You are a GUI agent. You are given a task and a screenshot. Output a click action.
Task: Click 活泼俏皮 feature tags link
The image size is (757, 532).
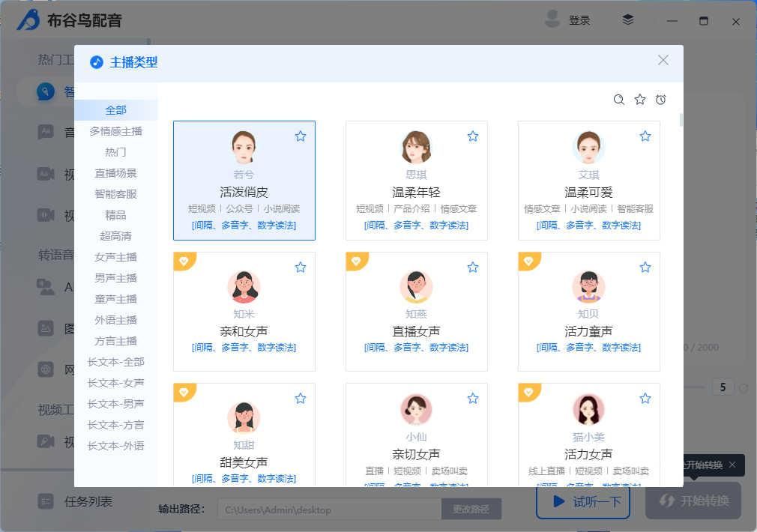(x=244, y=226)
